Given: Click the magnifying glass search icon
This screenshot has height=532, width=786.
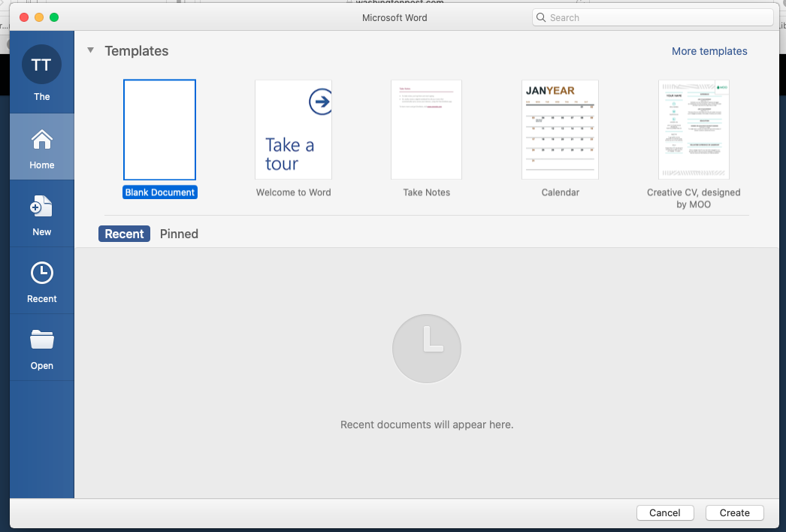Looking at the screenshot, I should (x=541, y=17).
